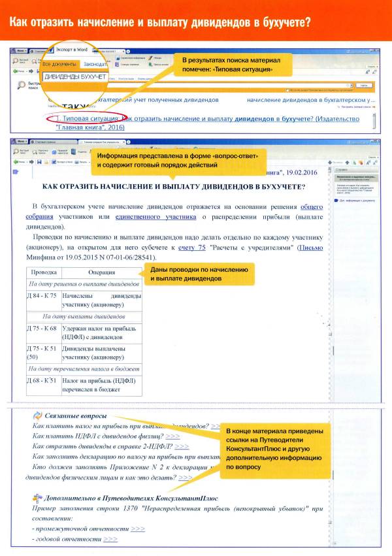
Task: Open the Меню button in the document window
Action: click(20, 142)
